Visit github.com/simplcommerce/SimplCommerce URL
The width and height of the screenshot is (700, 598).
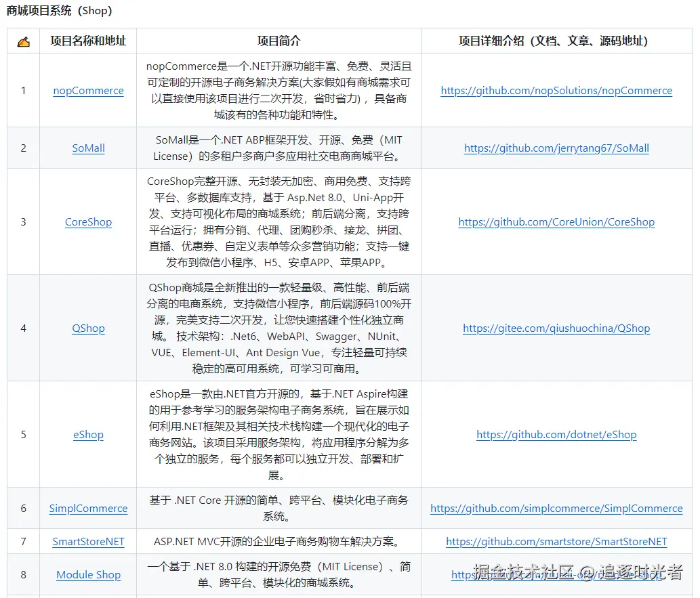[x=556, y=509]
